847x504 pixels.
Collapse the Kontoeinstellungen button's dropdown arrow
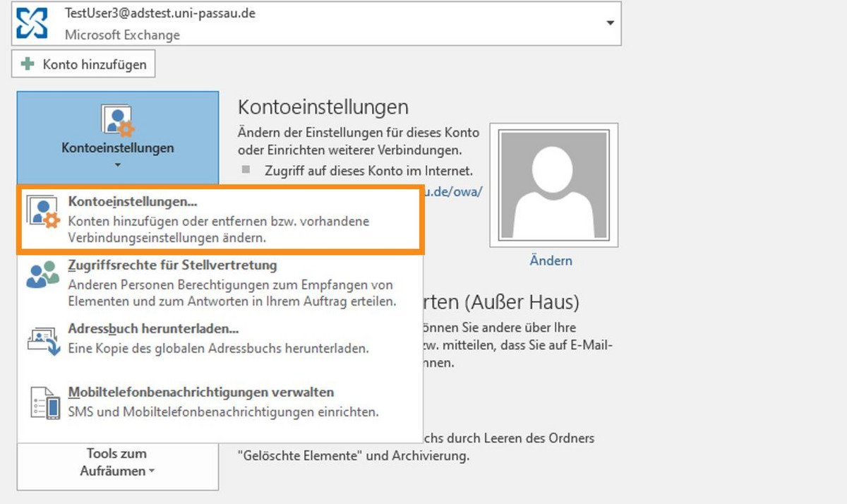pyautogui.click(x=118, y=165)
